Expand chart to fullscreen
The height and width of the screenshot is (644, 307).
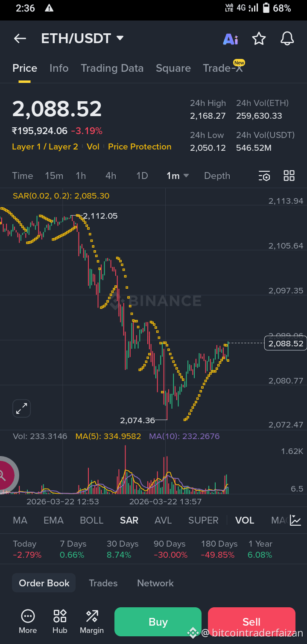coord(21,408)
